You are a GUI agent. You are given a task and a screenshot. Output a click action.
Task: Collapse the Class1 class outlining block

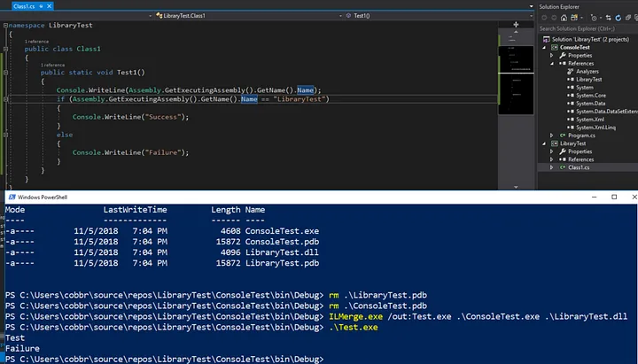(x=5, y=49)
